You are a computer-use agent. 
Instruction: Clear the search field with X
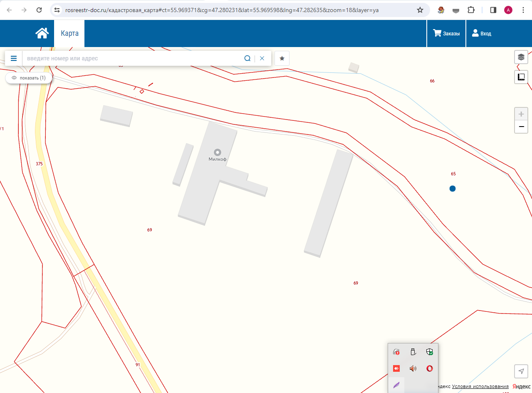[x=262, y=58]
